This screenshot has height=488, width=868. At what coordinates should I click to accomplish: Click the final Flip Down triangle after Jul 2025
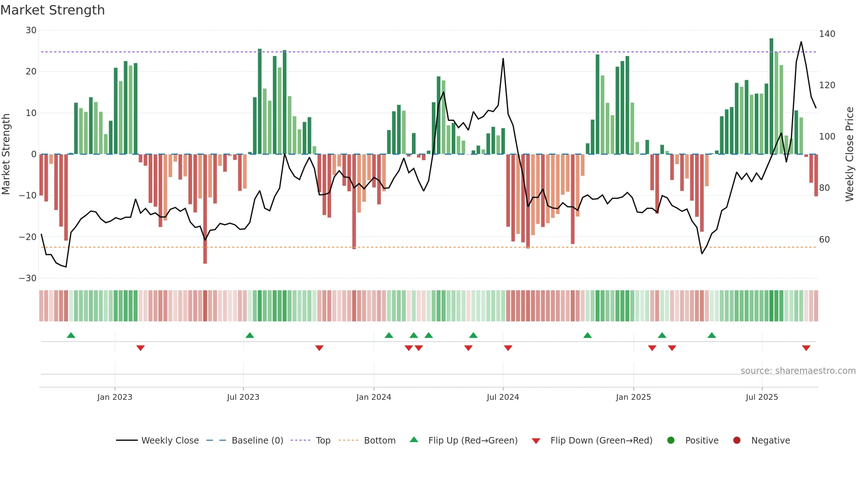click(x=806, y=348)
